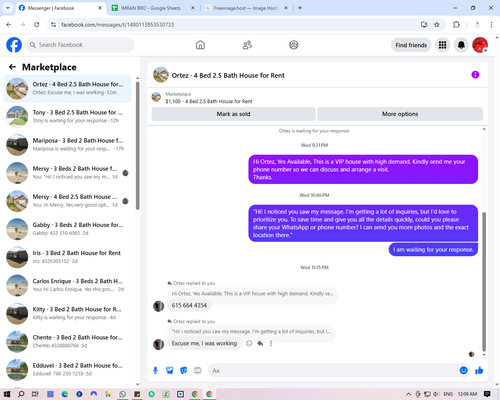Open Gabby 3 Beds 2 Bath conversation
The height and width of the screenshot is (400, 500).
67,229
